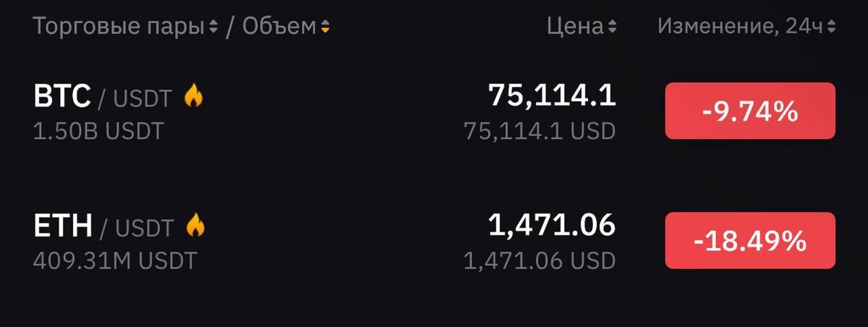Click sort arrows beside Изменение, 24ч

[x=831, y=27]
